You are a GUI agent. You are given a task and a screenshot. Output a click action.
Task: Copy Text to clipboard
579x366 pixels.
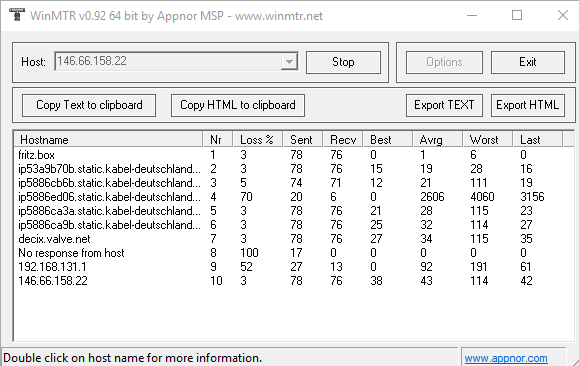point(89,105)
